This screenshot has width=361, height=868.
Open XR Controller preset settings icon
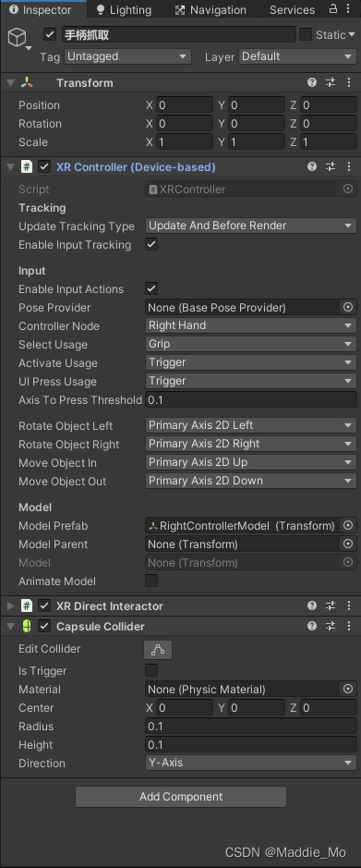pyautogui.click(x=331, y=166)
